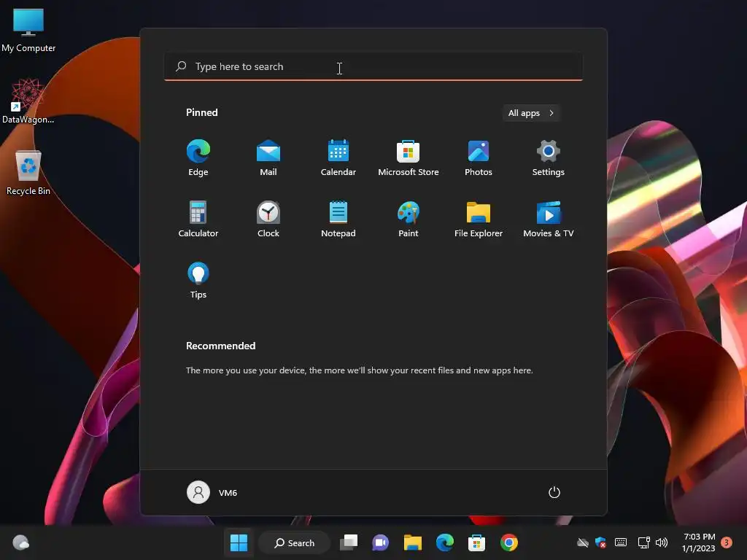This screenshot has height=560, width=747.
Task: Launch the Photos app
Action: tap(479, 158)
